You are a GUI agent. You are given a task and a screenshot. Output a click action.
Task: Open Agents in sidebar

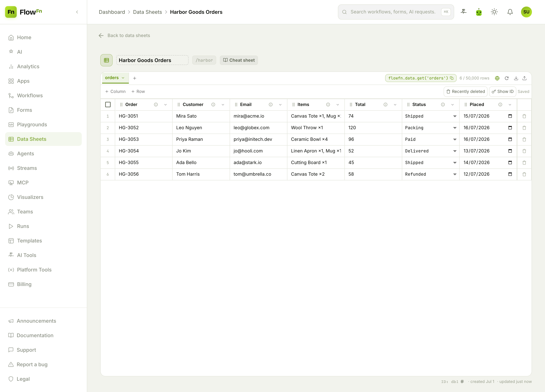(x=43, y=154)
